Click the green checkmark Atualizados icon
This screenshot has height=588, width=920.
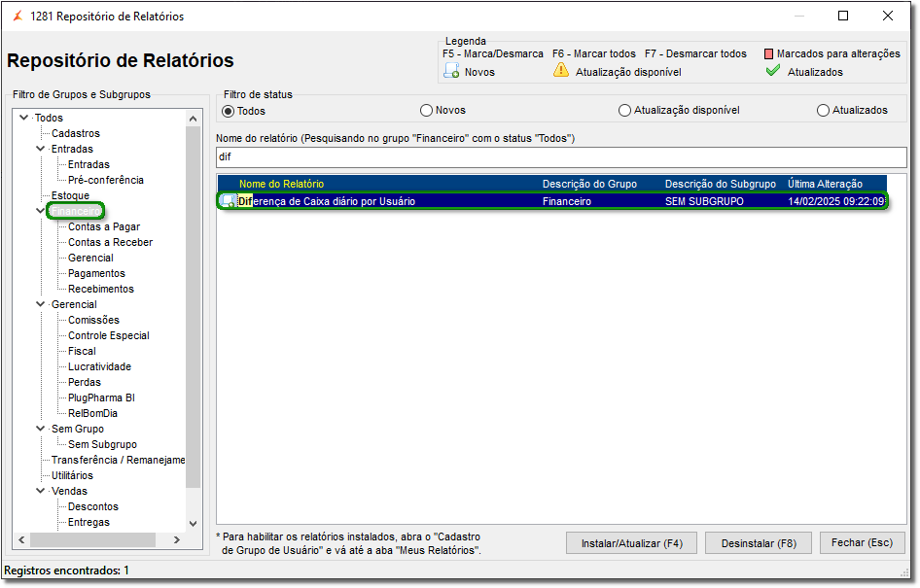(x=773, y=71)
